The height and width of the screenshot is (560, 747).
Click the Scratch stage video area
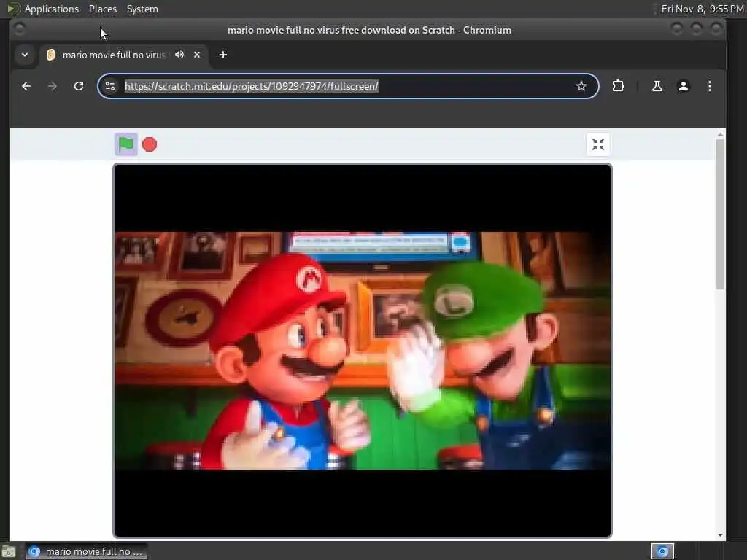[x=362, y=351]
